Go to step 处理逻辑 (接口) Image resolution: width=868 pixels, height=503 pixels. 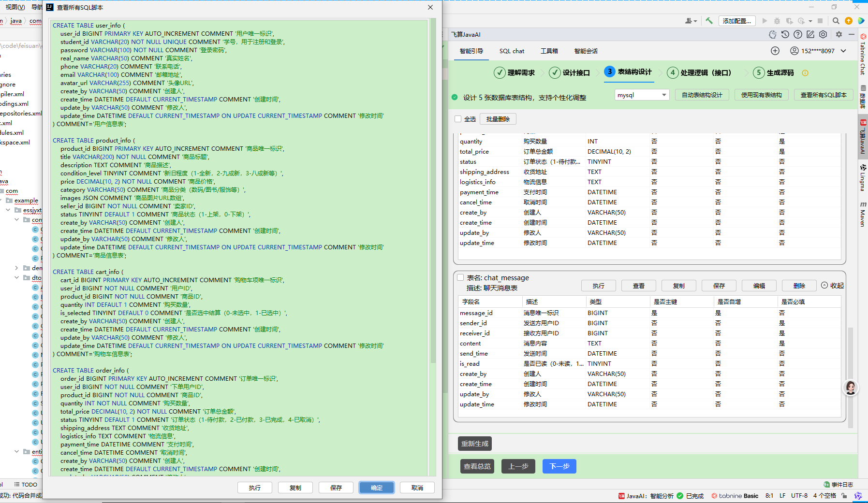point(699,73)
